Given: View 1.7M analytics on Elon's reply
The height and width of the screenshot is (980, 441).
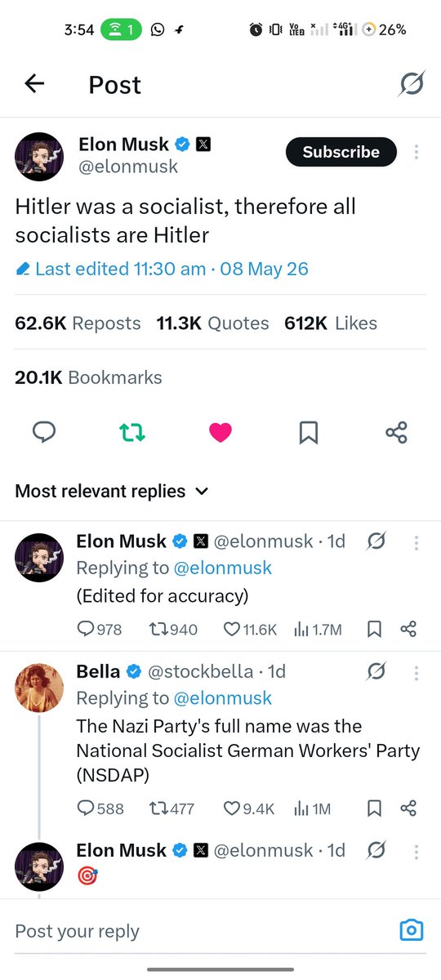Looking at the screenshot, I should (317, 629).
